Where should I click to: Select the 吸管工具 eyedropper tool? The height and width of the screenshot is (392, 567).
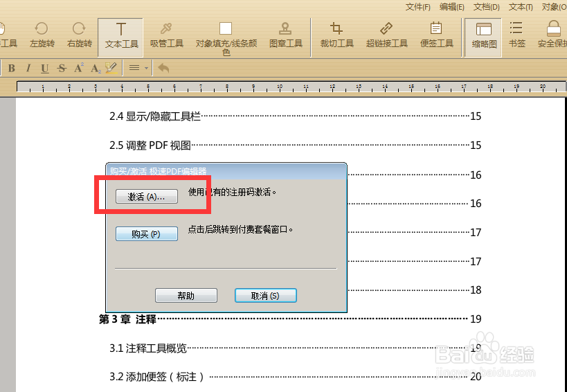click(x=167, y=35)
